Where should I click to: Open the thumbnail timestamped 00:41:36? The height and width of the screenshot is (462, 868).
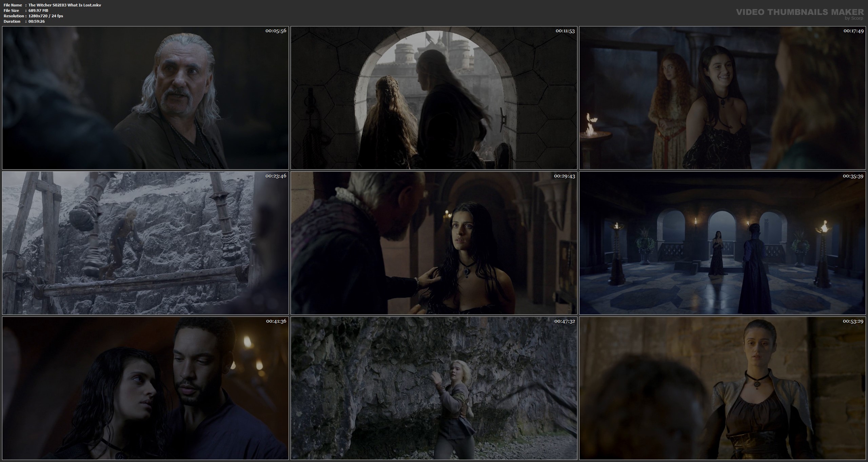[x=145, y=388]
